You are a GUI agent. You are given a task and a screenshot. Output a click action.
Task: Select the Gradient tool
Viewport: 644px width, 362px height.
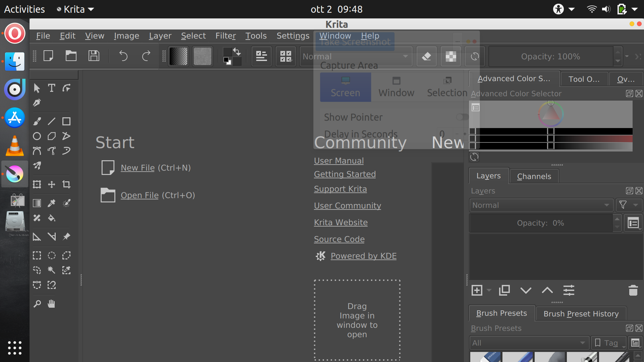[37, 203]
